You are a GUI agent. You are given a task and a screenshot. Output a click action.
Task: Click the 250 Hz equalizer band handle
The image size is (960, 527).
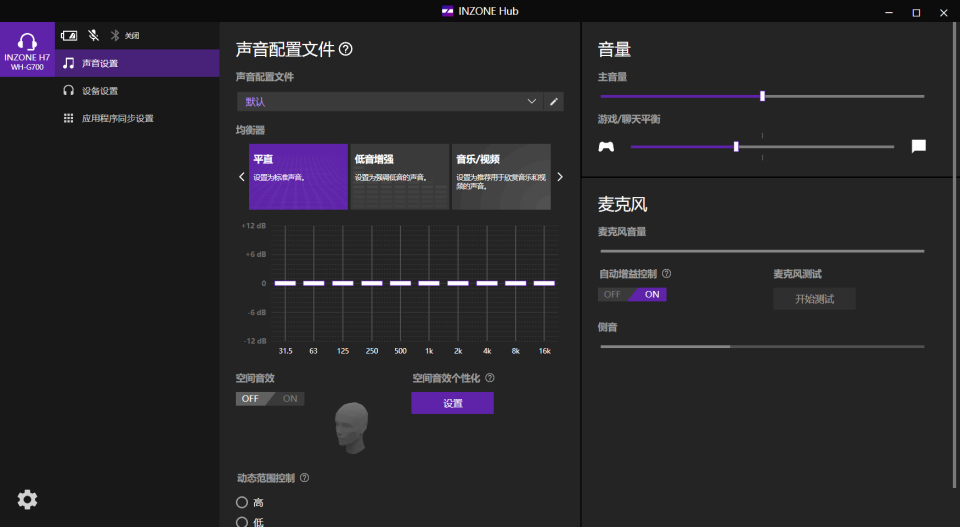(372, 283)
